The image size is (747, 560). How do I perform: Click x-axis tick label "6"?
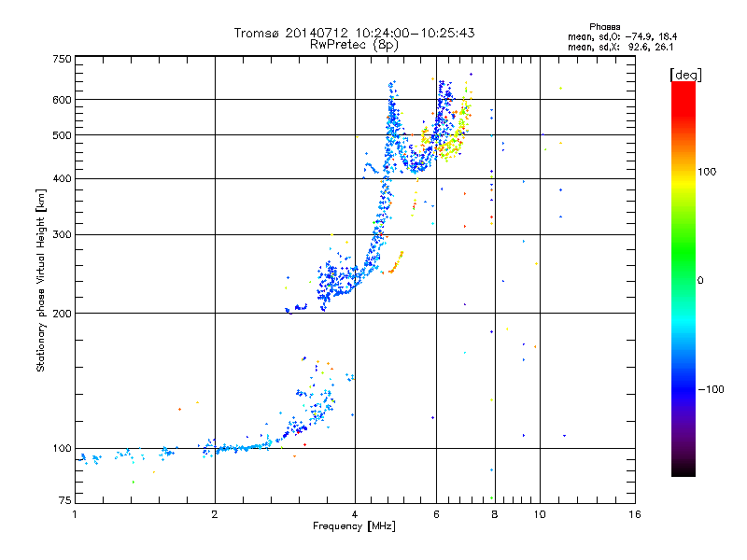436,514
